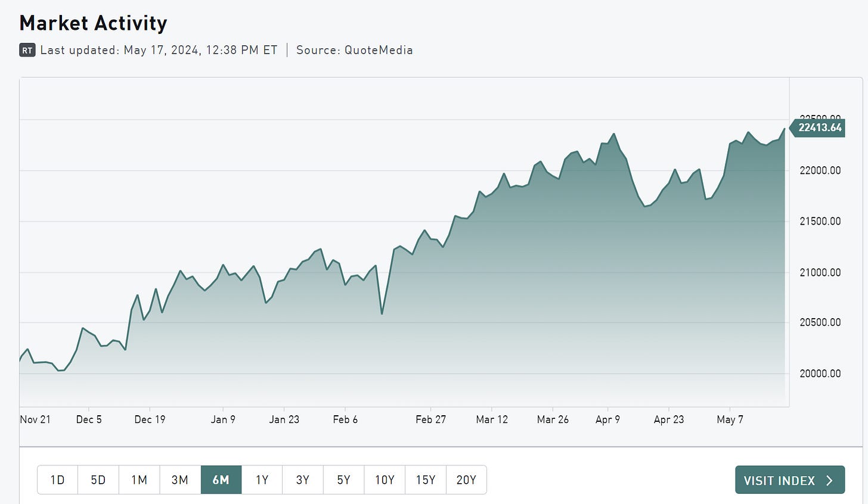Select the 3M chart period
This screenshot has width=868, height=504.
pos(180,480)
